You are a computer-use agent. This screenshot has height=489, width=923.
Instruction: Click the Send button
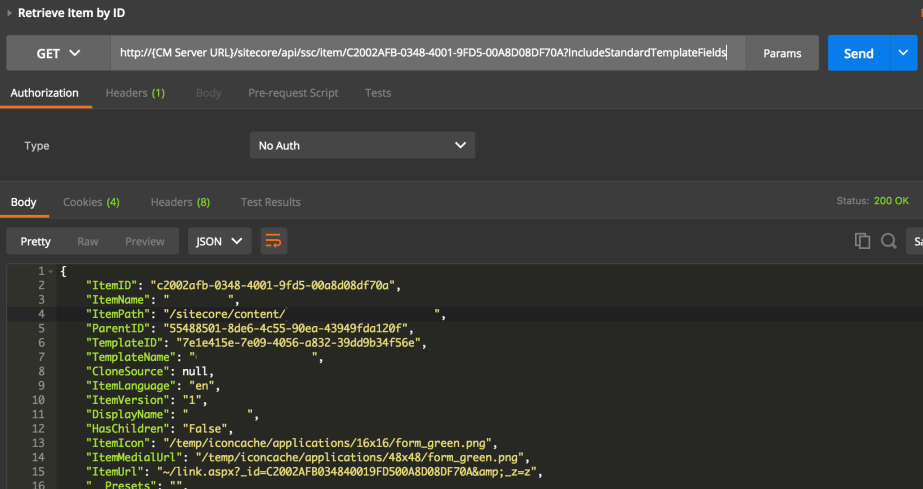tap(858, 53)
